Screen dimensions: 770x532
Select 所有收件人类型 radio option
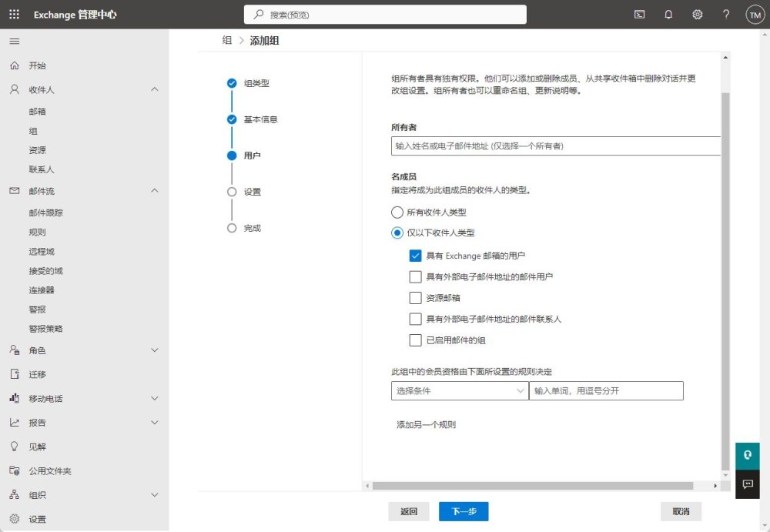click(397, 212)
